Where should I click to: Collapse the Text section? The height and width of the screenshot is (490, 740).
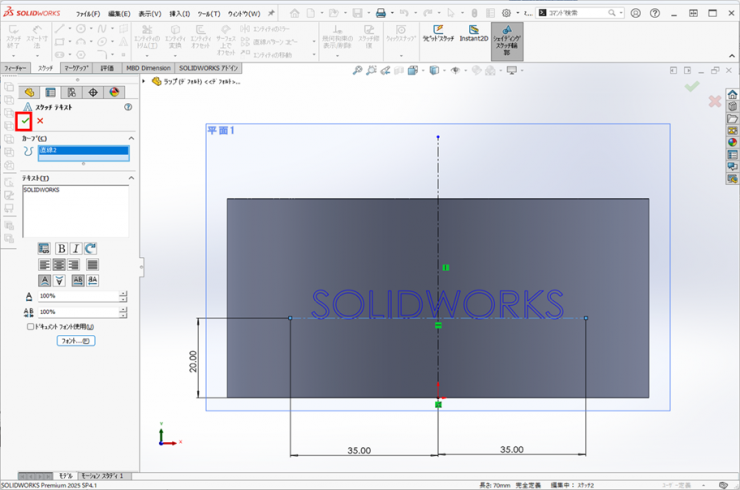coord(130,178)
